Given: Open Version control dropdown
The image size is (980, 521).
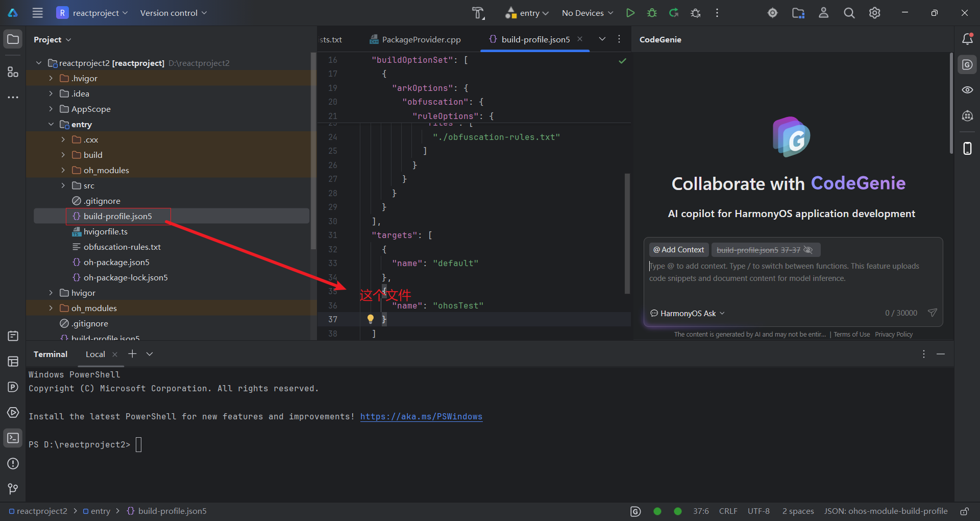Looking at the screenshot, I should point(174,13).
